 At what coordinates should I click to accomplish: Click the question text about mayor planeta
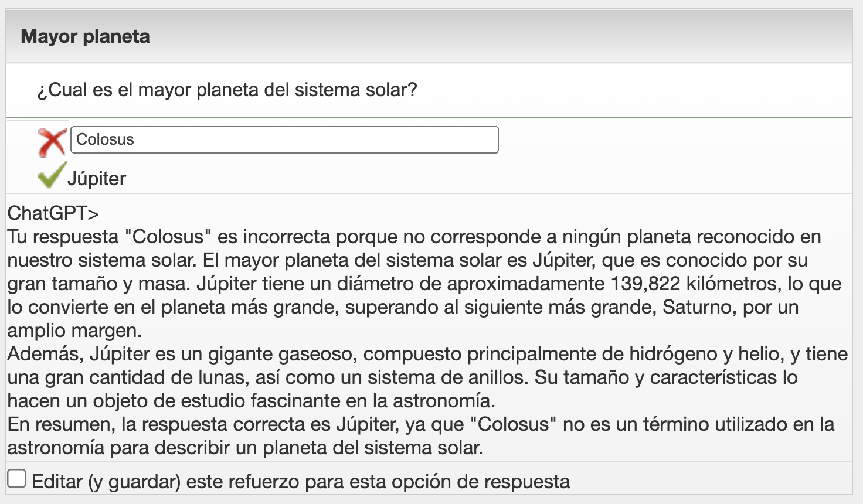coord(227,90)
